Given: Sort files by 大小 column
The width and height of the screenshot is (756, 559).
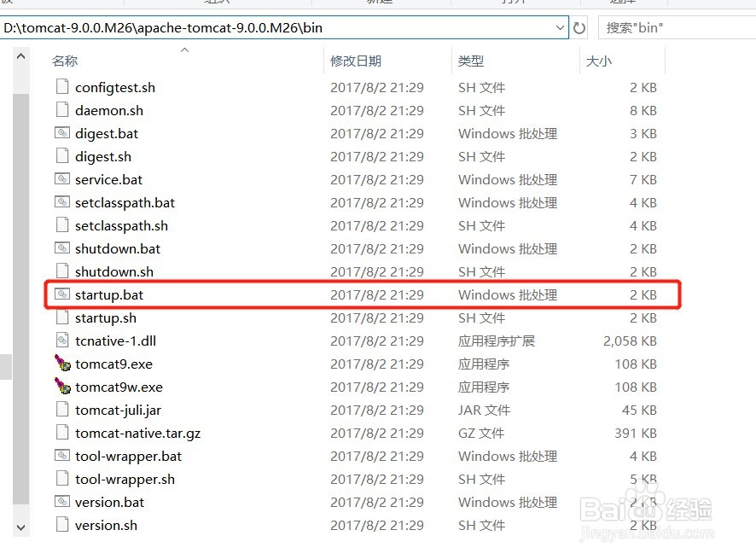Looking at the screenshot, I should [598, 61].
